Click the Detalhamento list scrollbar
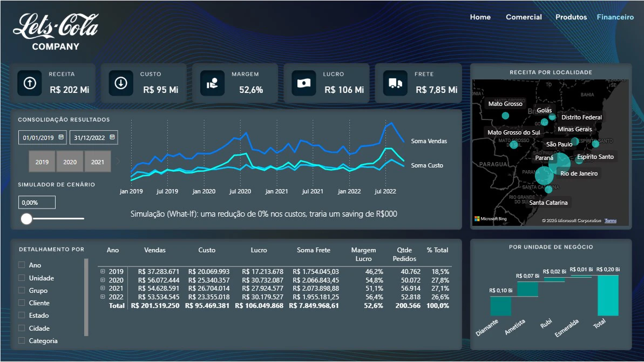This screenshot has height=362, width=644. pos(86,297)
